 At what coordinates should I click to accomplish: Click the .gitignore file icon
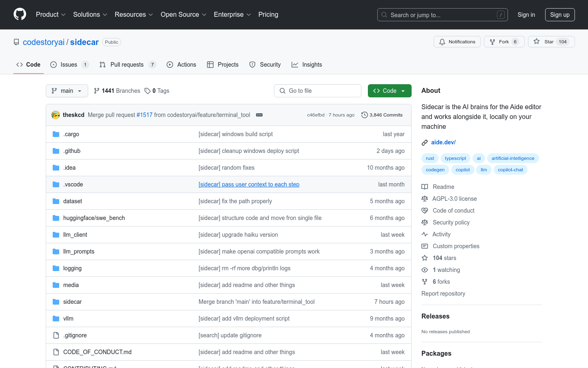[56, 335]
